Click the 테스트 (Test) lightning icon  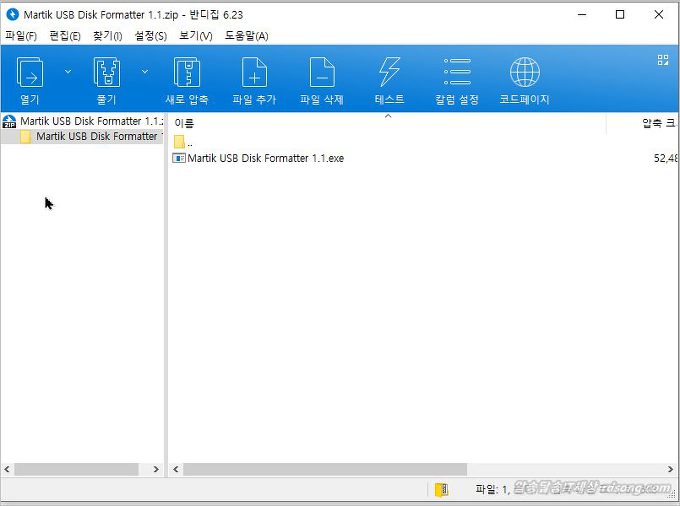(x=389, y=73)
